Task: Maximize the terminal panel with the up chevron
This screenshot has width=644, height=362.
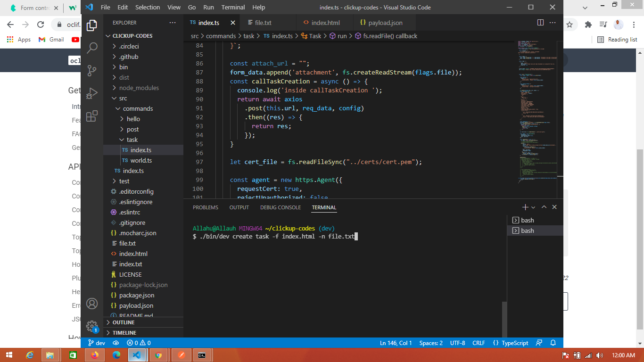Action: pos(544,207)
